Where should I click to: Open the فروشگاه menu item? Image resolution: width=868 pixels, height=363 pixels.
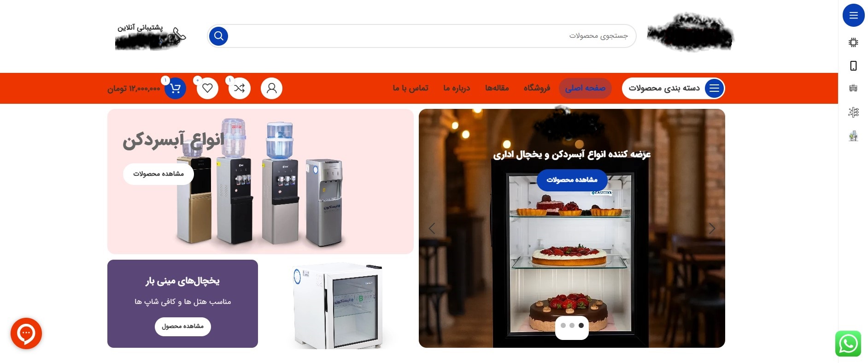[537, 88]
